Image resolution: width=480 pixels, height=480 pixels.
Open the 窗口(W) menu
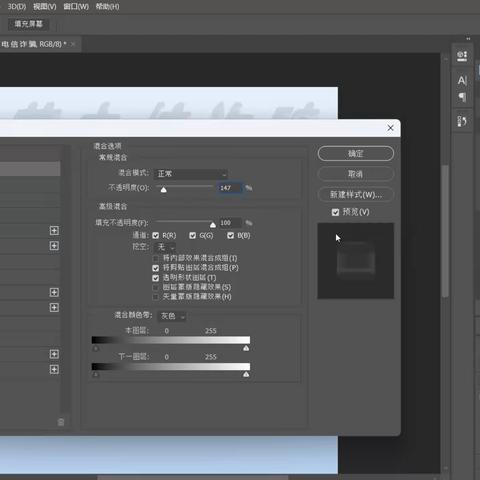click(x=76, y=7)
